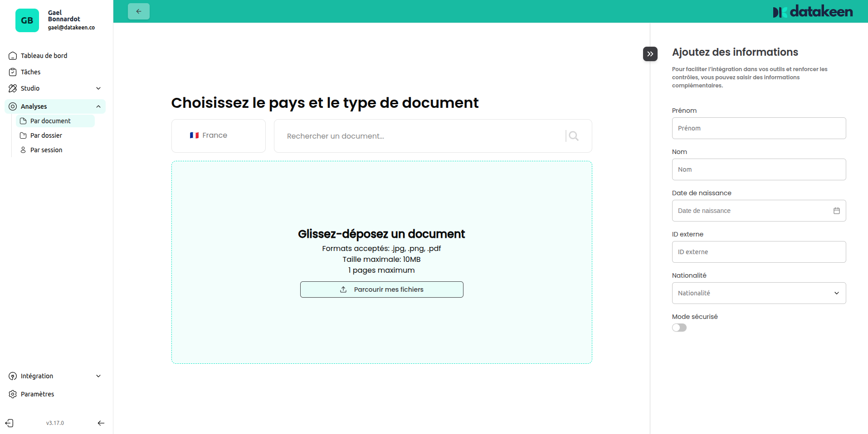Click the Studio icon in sidebar
The height and width of the screenshot is (434, 868).
tap(12, 88)
